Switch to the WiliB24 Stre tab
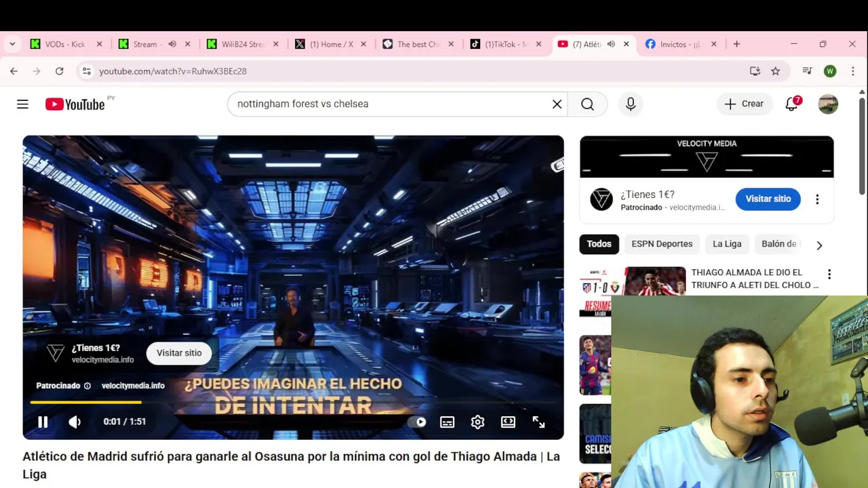868x488 pixels. [235, 44]
